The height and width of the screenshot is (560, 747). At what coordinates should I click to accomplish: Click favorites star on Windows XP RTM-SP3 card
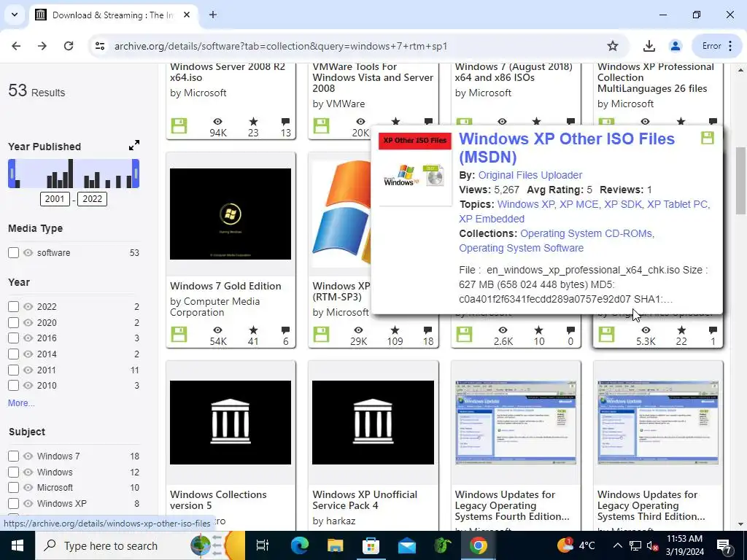395,330
